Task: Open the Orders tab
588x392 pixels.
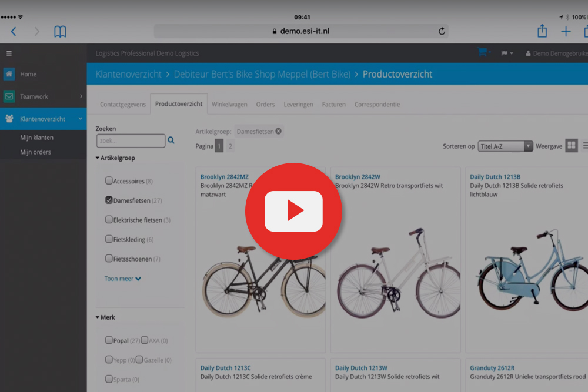Action: pos(266,105)
